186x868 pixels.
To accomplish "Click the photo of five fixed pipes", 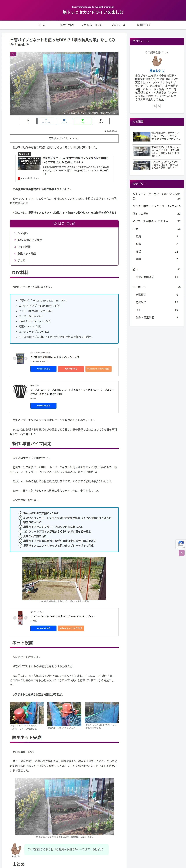I will [64, 578].
